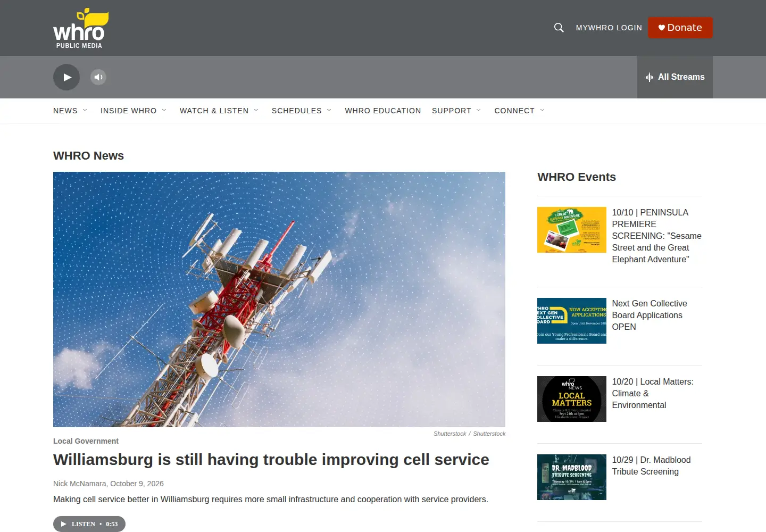Click the WHRO News section heading
Viewport: 766px width, 532px height.
pos(88,156)
